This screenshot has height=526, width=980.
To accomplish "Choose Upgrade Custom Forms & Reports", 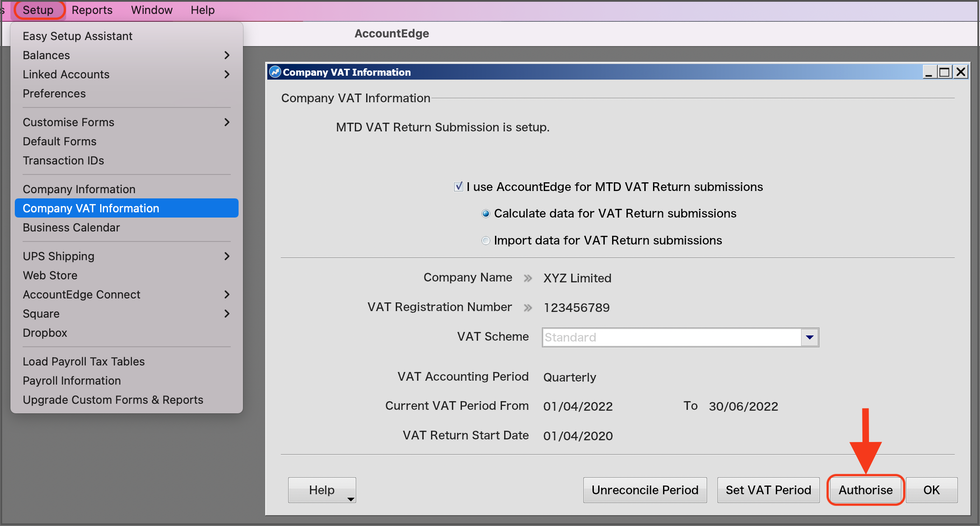I will (x=127, y=400).
